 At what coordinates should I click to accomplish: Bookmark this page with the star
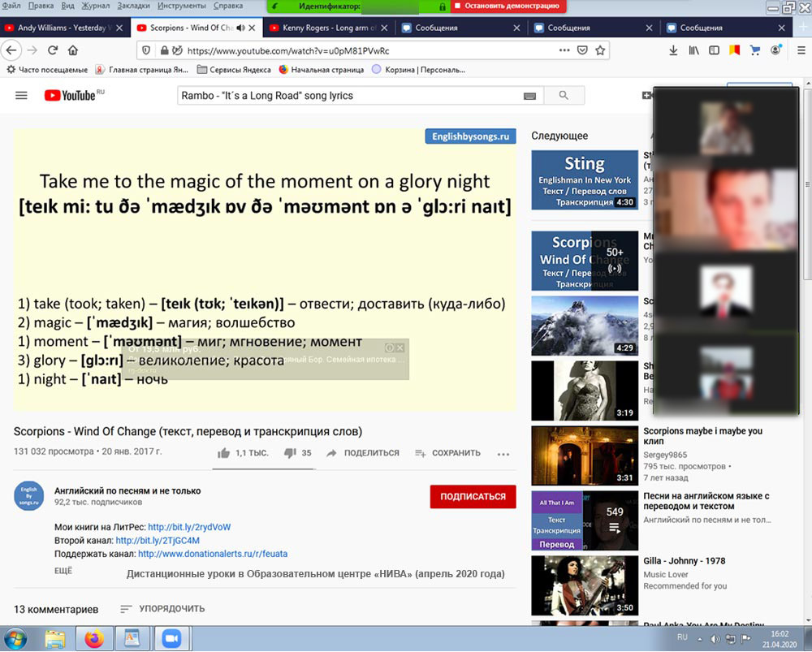(600, 50)
